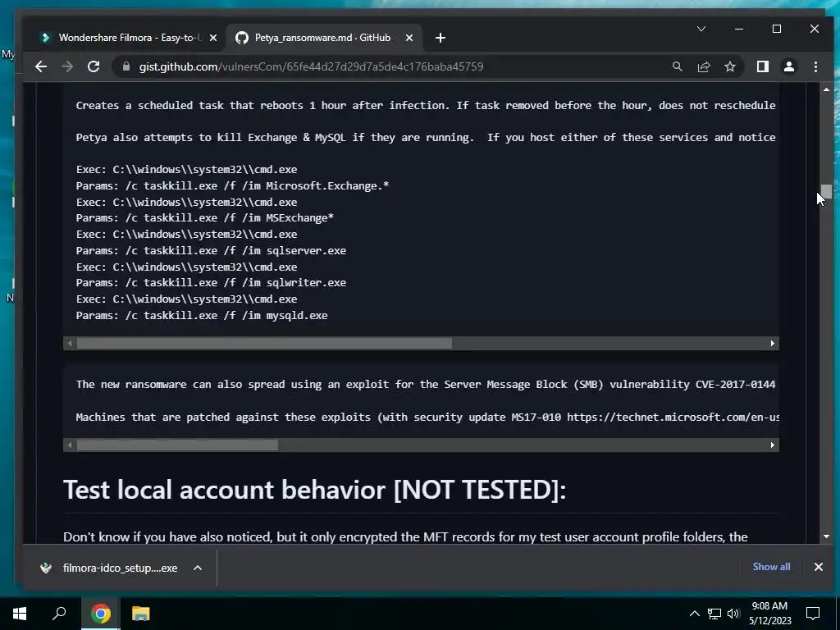Click first code block's left scroll arrow
This screenshot has height=630, width=840.
click(70, 344)
